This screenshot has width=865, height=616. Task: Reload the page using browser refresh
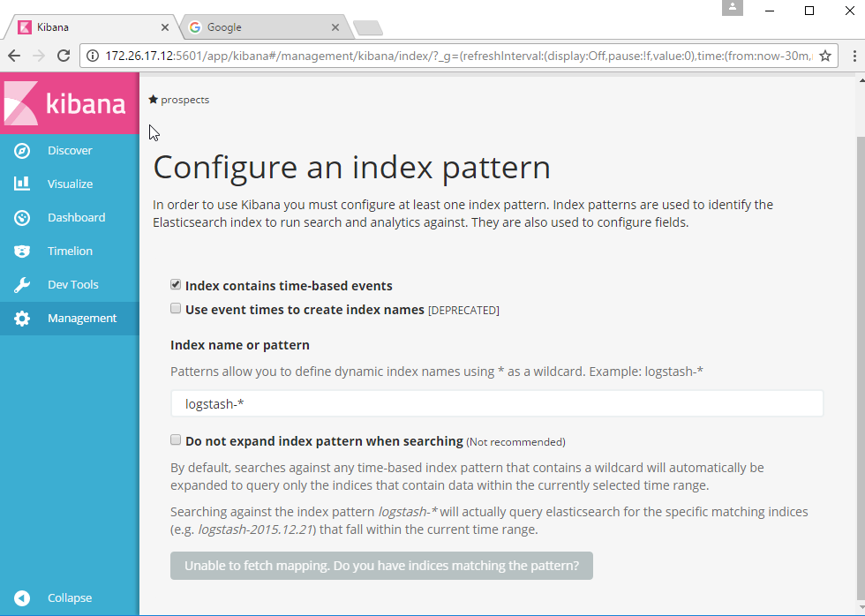64,56
